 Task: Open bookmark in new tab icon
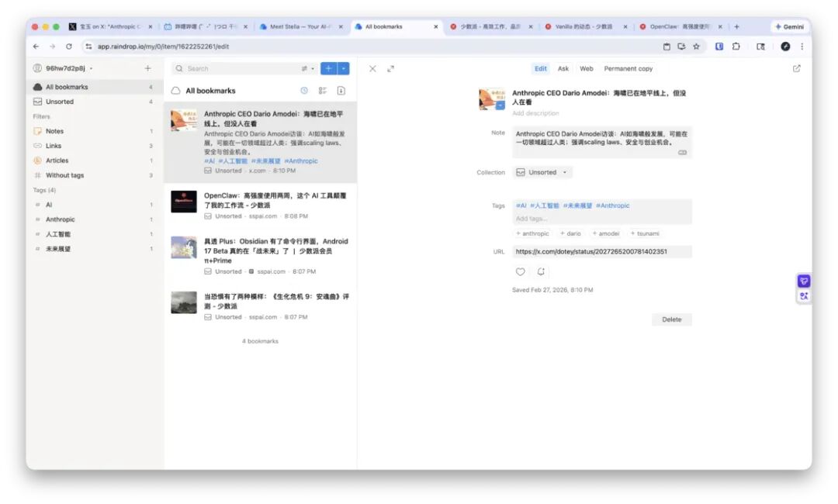[x=796, y=68]
